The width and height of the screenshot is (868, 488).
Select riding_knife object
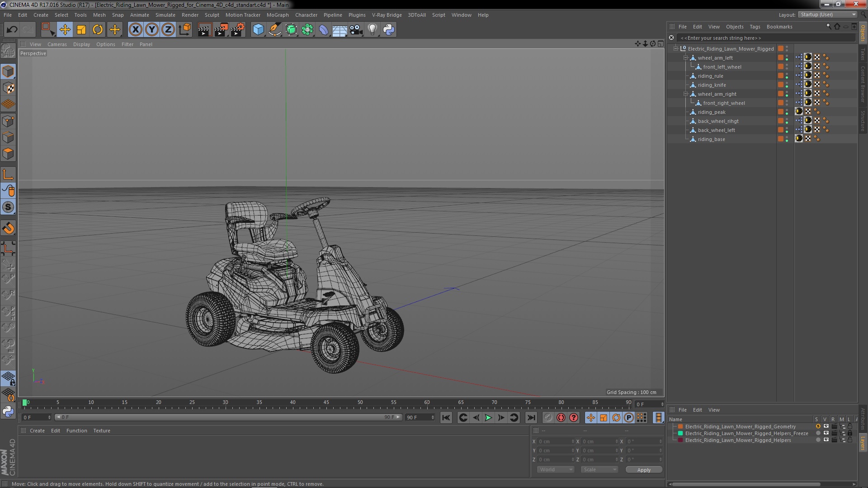[x=712, y=85]
